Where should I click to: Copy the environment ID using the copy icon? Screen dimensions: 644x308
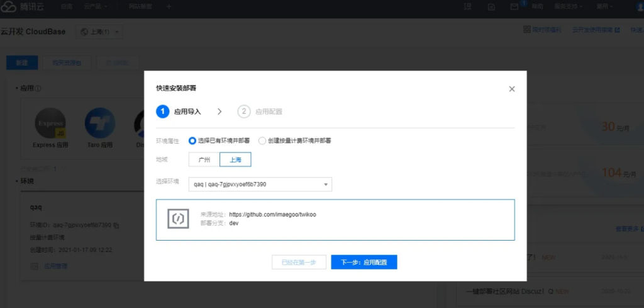116,225
